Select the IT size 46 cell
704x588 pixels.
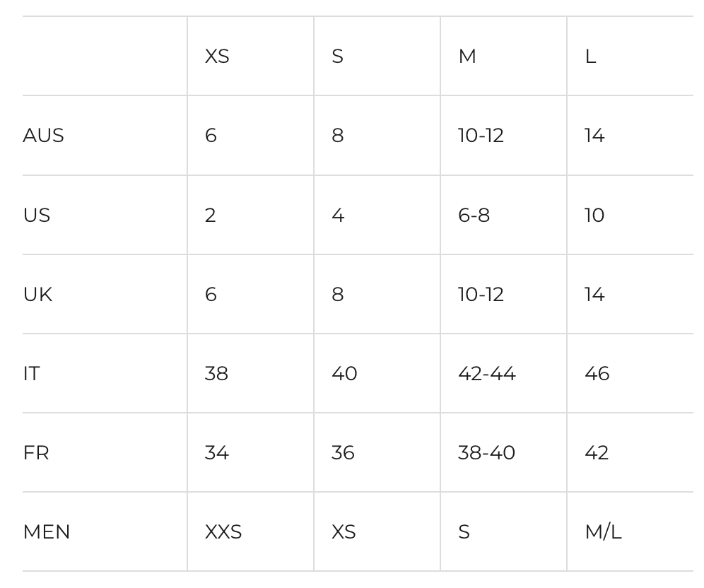tap(597, 373)
